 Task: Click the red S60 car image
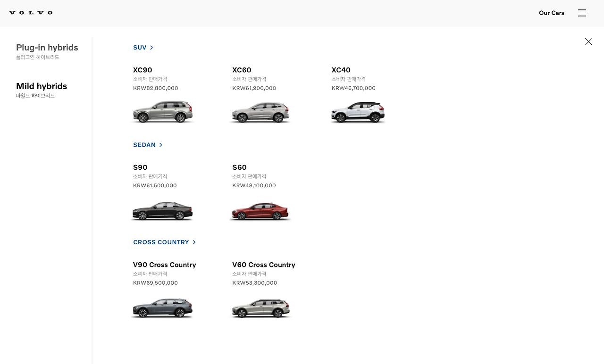coord(260,211)
